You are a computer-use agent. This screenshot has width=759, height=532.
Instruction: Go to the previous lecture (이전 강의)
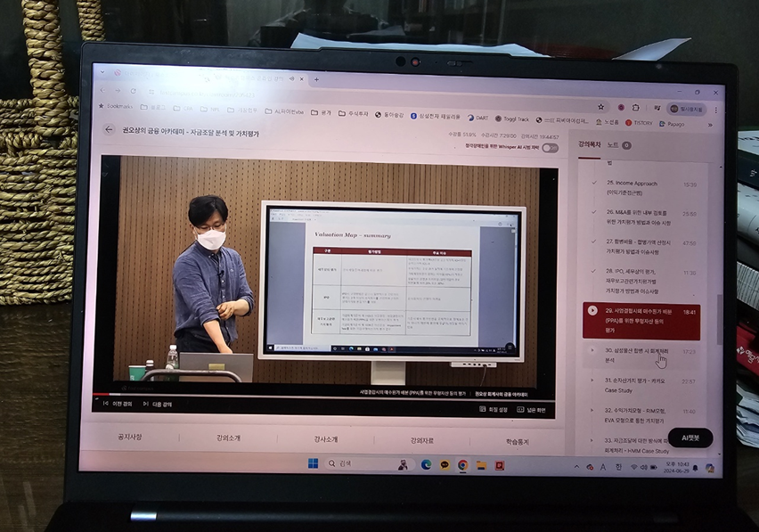click(x=118, y=404)
